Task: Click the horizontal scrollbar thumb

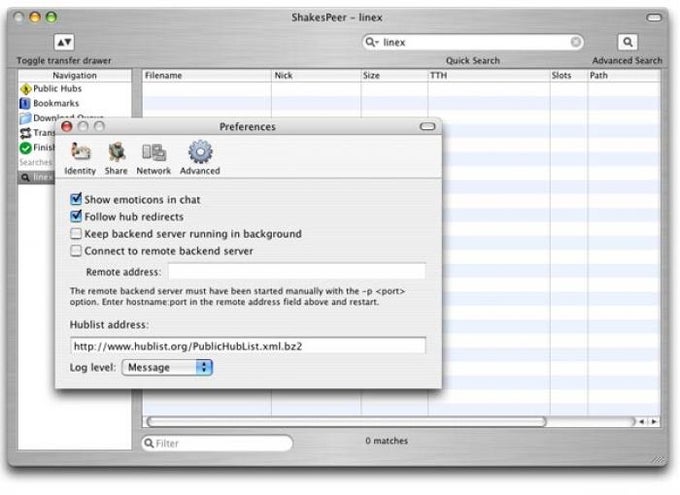Action: pos(346,422)
